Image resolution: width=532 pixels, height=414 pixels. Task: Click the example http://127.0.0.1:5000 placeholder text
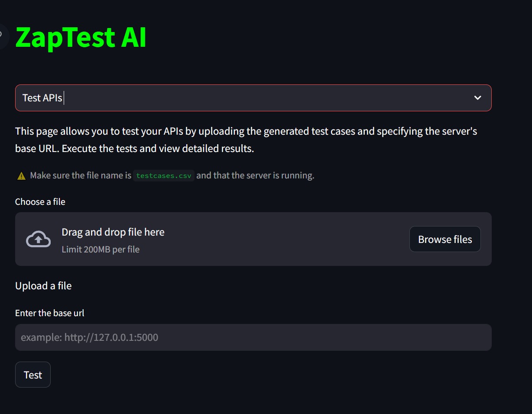pos(90,337)
